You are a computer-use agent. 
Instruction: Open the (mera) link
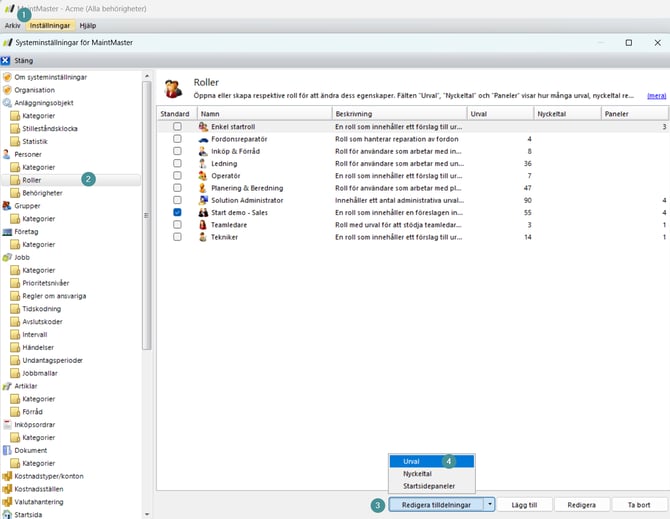[x=656, y=96]
